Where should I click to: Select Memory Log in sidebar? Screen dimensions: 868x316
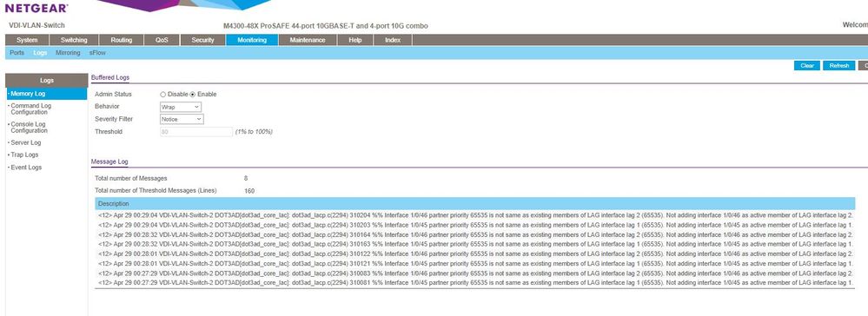click(47, 94)
